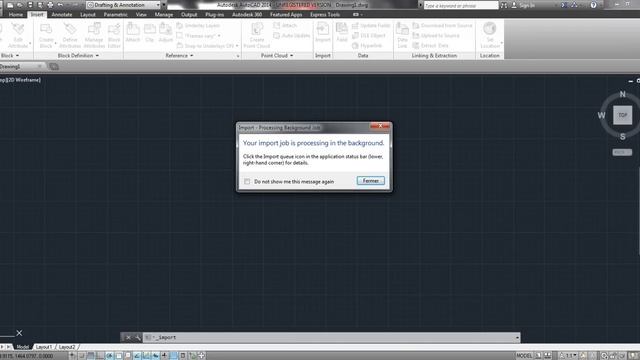640x360 pixels.
Task: Open Underlay Layers tool
Action: point(198,25)
